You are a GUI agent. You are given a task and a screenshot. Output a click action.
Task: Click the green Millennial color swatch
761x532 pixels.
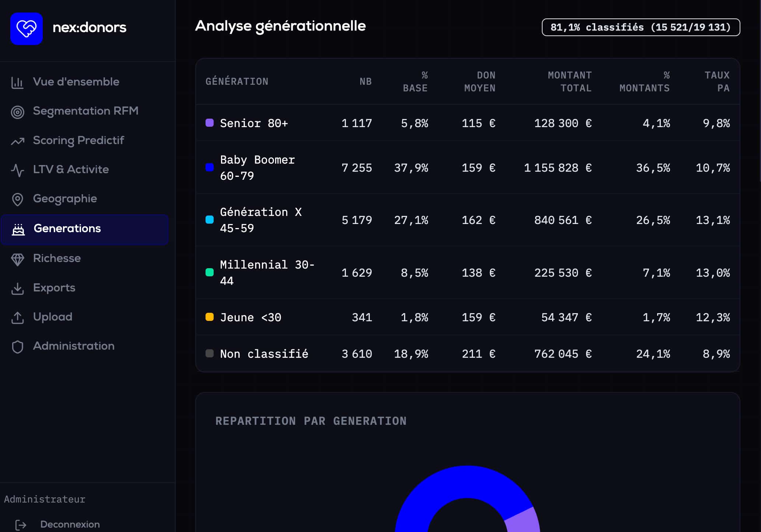[209, 272]
